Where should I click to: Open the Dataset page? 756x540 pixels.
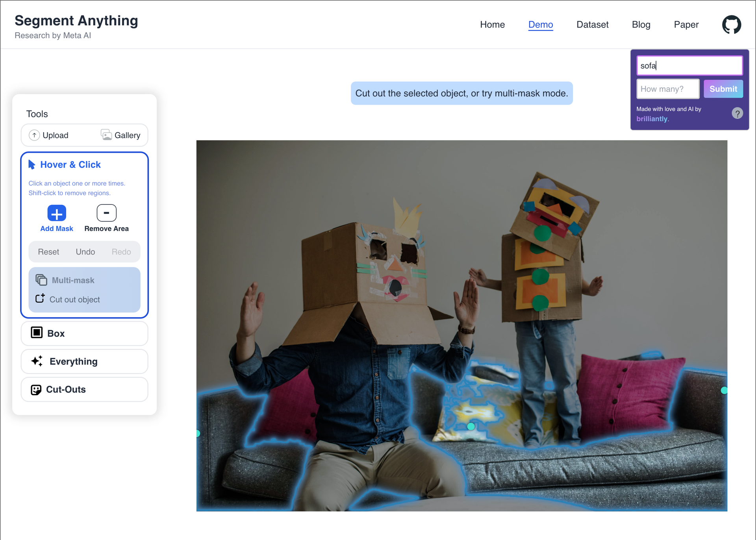[x=592, y=24]
